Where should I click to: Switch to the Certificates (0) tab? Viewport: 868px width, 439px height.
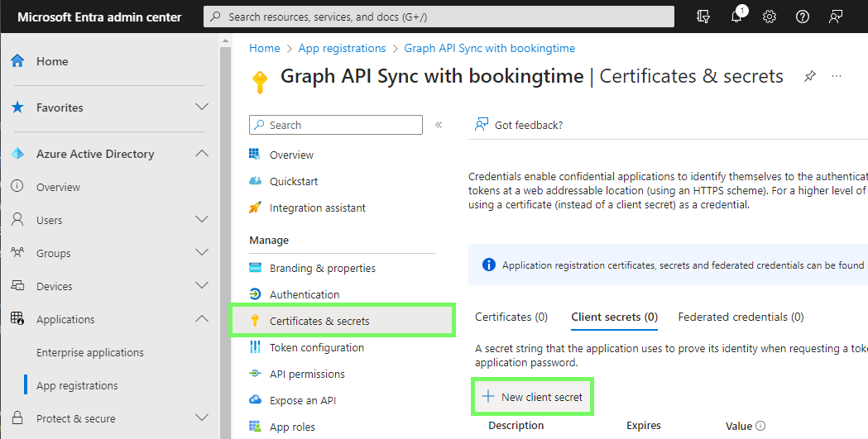click(511, 317)
